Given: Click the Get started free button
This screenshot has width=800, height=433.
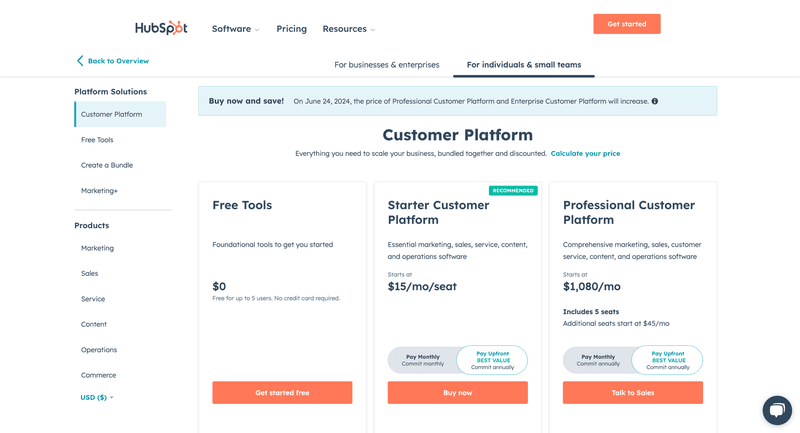Looking at the screenshot, I should coord(282,393).
